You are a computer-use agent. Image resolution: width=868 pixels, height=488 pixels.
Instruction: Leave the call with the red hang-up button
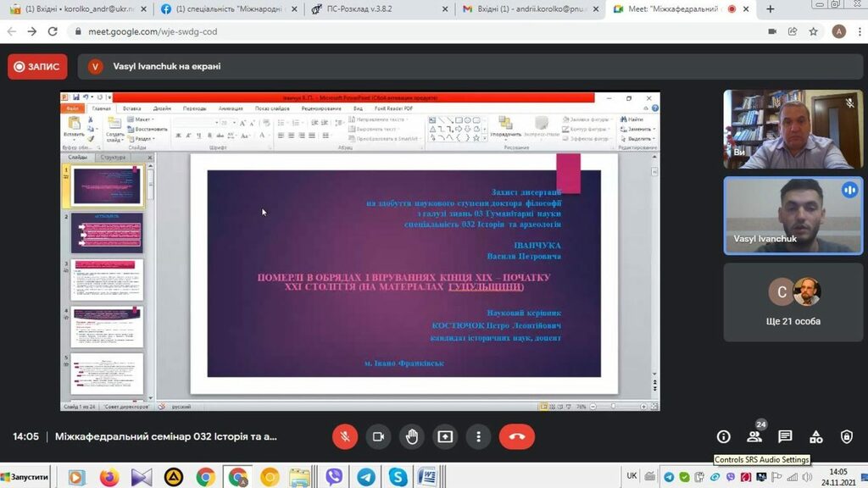(x=517, y=436)
